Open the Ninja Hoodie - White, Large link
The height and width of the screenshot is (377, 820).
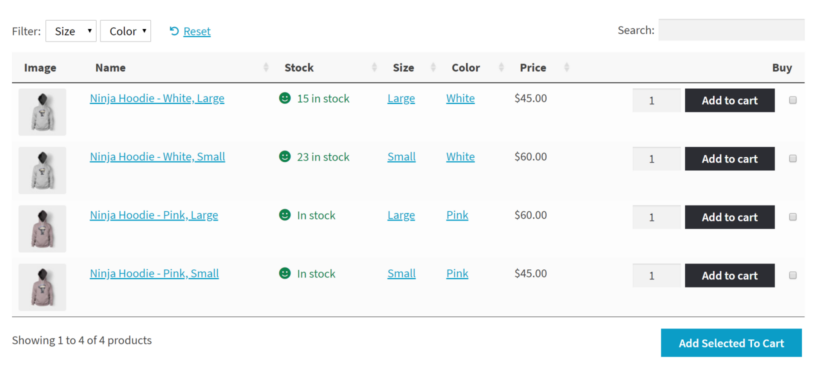pos(157,98)
